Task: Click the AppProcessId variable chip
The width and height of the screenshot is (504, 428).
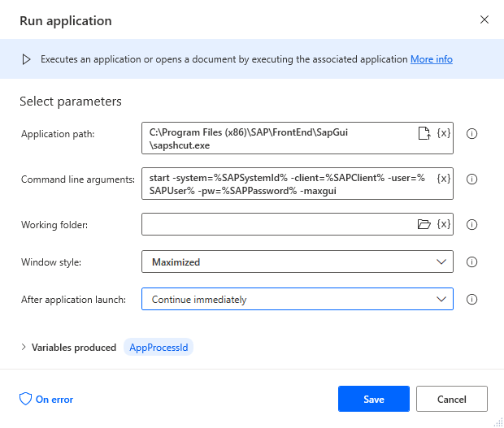Action: click(159, 347)
